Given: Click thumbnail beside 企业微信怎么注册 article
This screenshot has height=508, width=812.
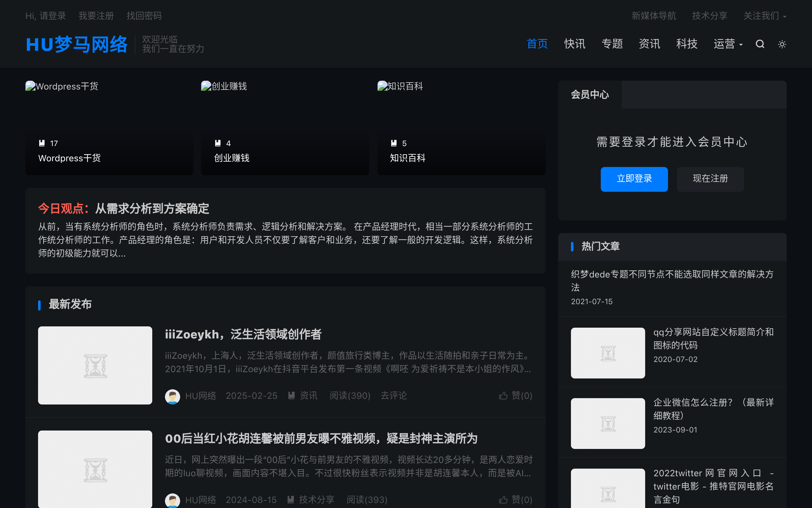Looking at the screenshot, I should point(608,423).
